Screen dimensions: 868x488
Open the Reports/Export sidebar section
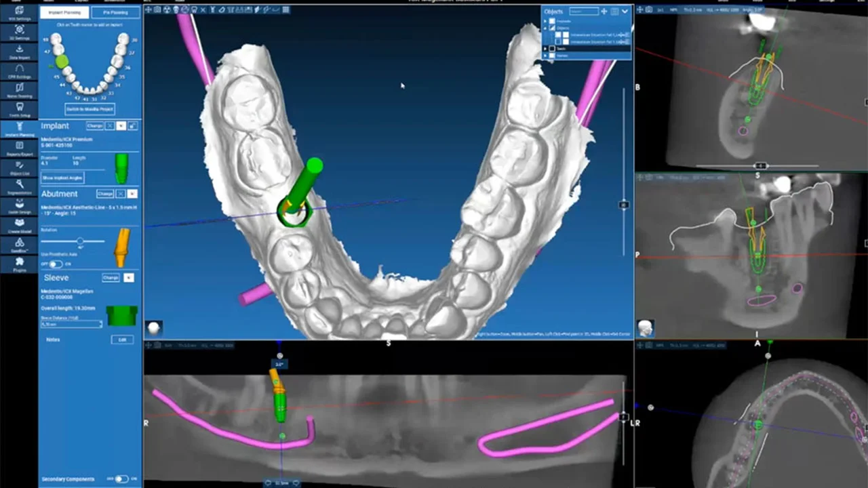19,147
